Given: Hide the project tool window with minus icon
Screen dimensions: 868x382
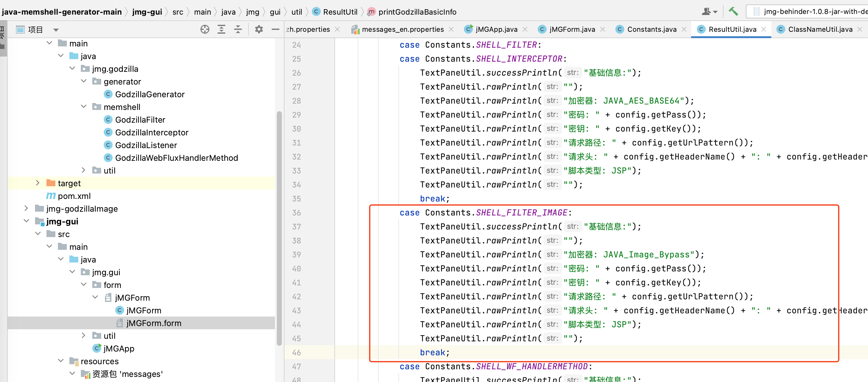Looking at the screenshot, I should point(275,30).
